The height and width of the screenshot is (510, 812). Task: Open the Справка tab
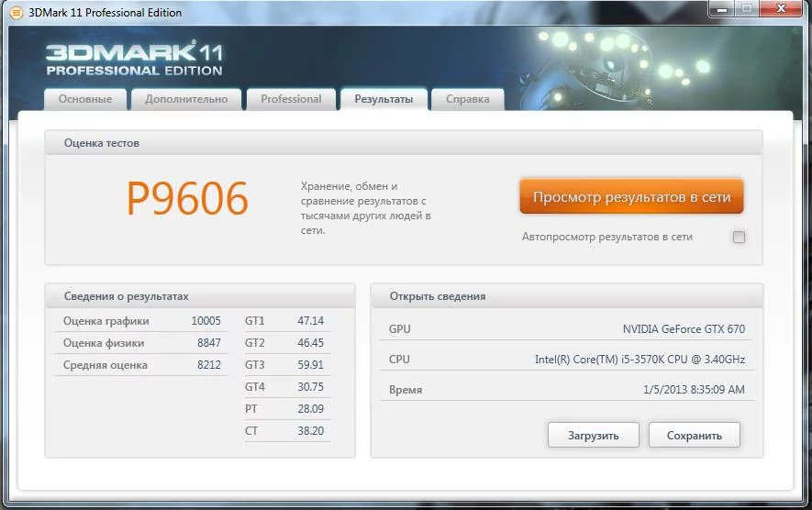(468, 99)
